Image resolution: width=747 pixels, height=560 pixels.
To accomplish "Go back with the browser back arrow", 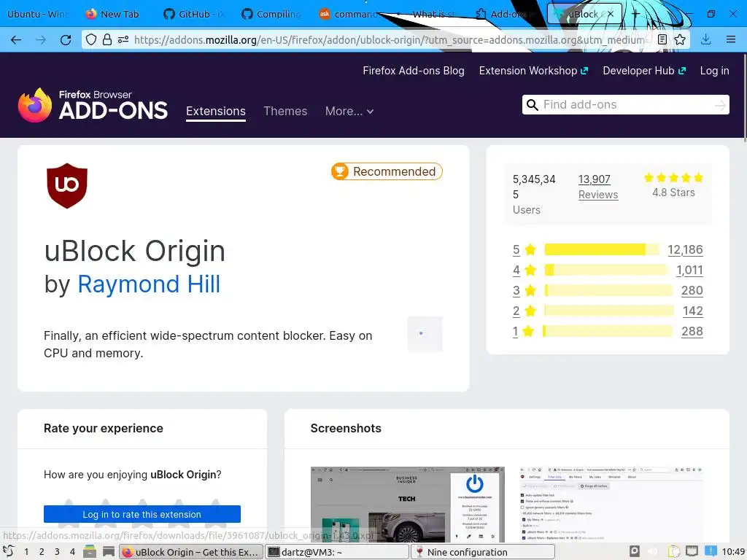I will [16, 40].
